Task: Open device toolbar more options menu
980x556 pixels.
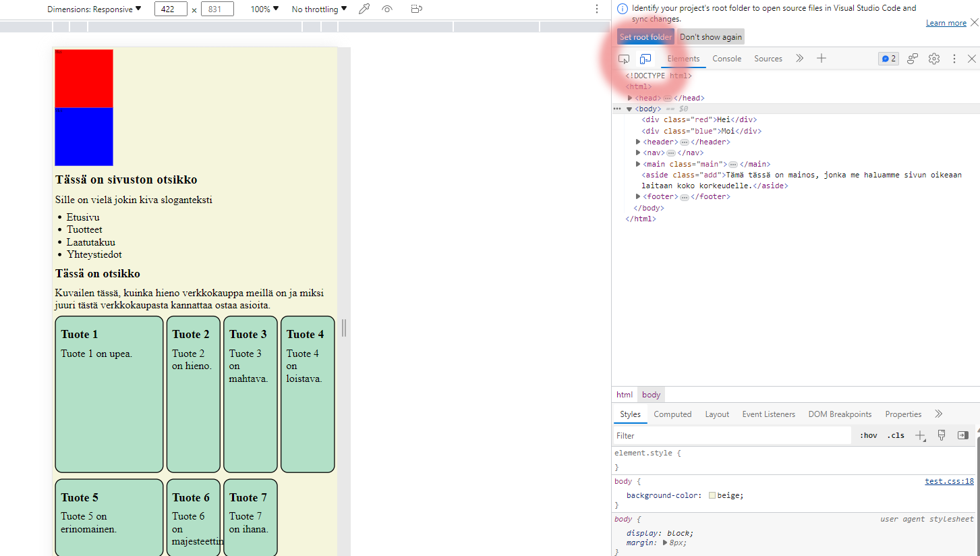Action: (x=597, y=9)
